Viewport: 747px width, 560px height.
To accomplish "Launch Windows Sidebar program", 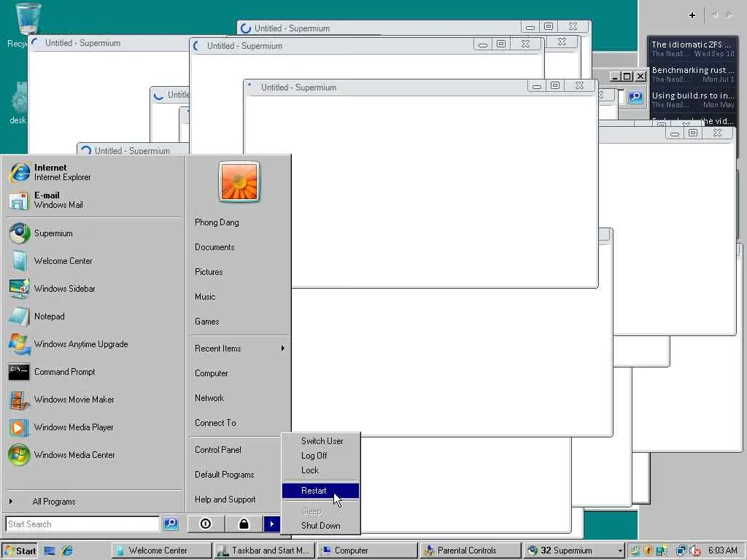I will coord(94,289).
